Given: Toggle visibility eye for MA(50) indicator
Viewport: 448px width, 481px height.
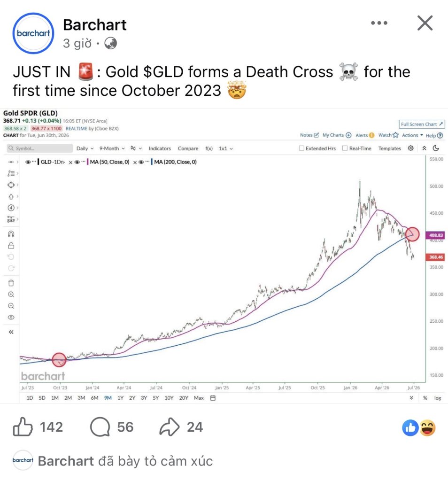Looking at the screenshot, I should 77,162.
